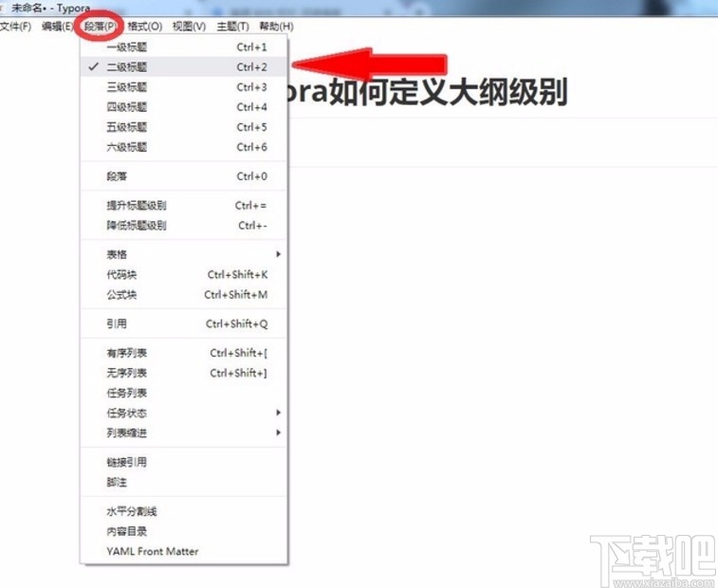Apply 五级标题 heading level
This screenshot has height=588, width=718.
pos(184,127)
